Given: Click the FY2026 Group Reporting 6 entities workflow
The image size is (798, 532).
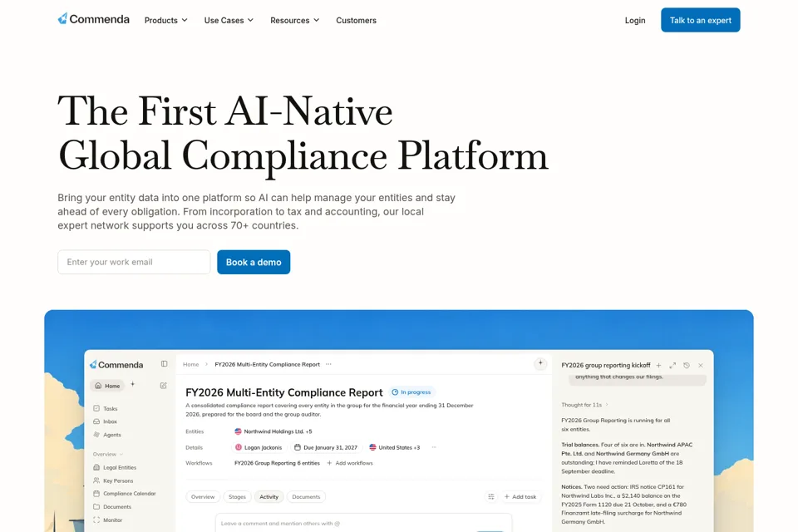Looking at the screenshot, I should [277, 463].
